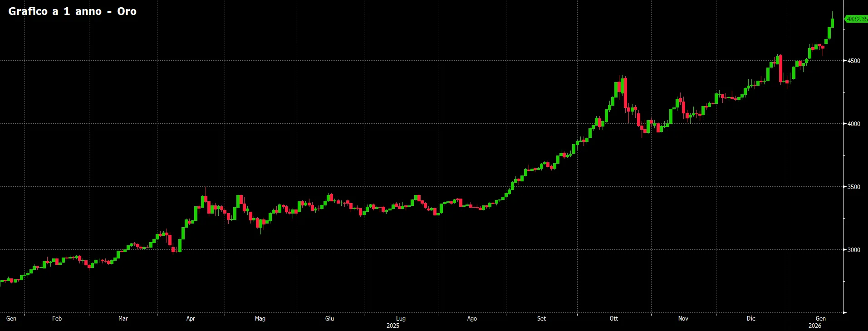Click the 2026 year label on time axis
The image size is (868, 331).
point(815,326)
